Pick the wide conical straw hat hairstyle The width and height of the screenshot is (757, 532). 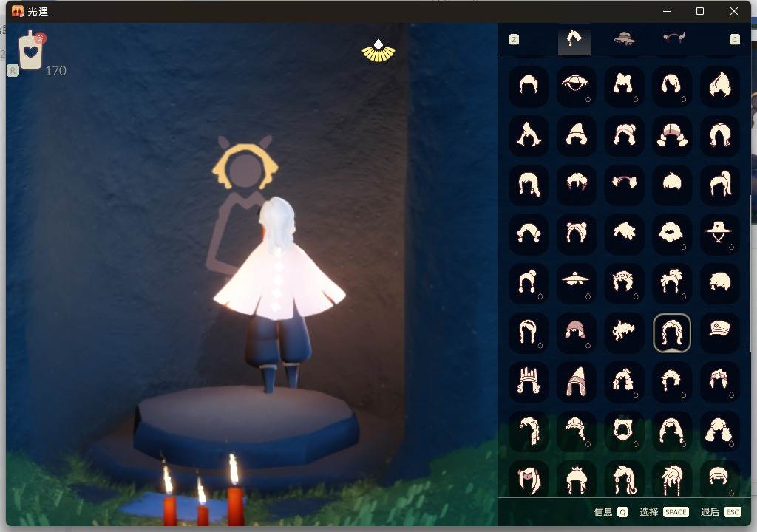[576, 86]
